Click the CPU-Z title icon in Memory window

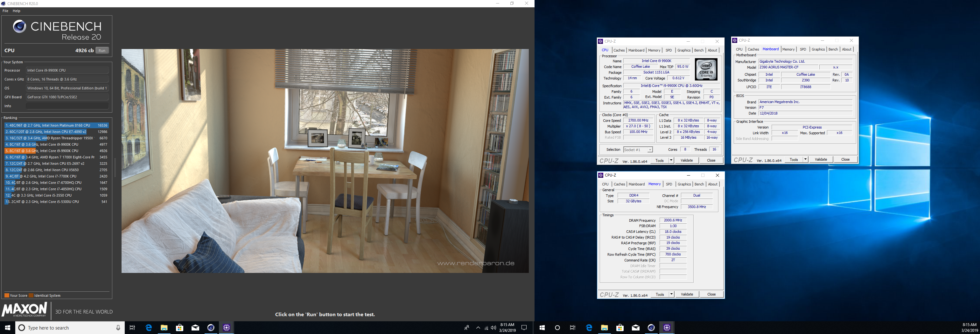coord(601,175)
